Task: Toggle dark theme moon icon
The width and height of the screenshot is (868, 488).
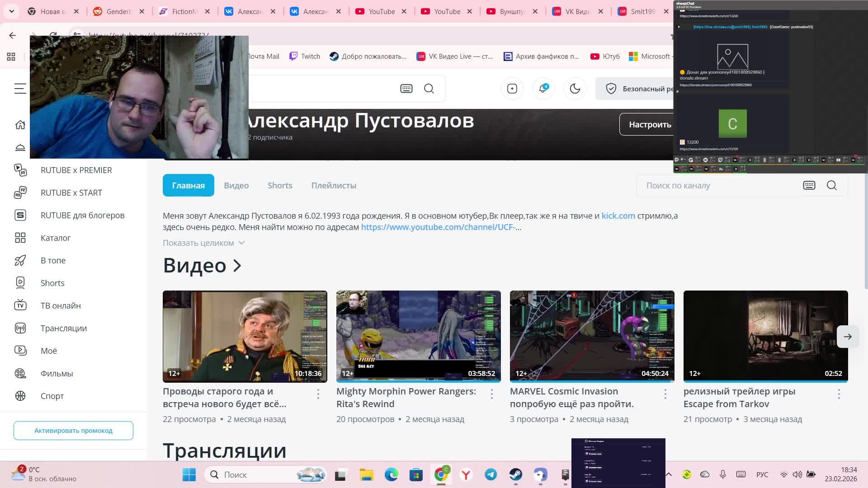Action: 575,89
